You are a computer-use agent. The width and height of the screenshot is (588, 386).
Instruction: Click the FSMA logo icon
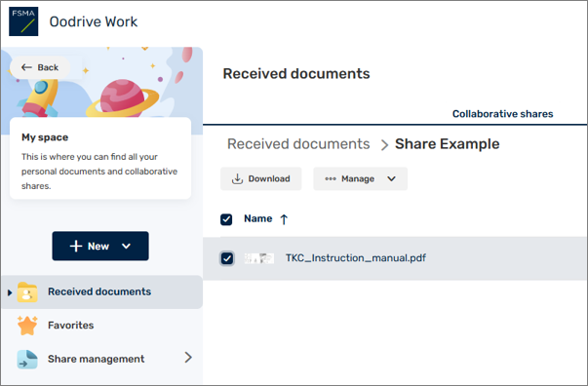tap(23, 21)
